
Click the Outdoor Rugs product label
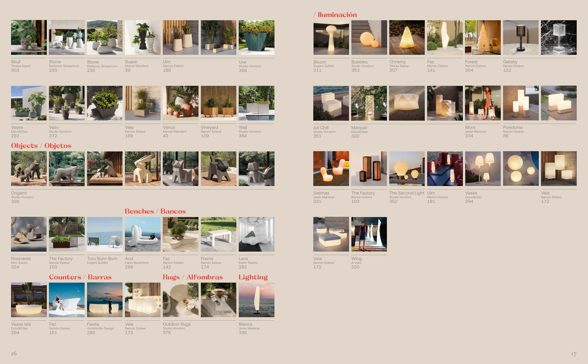coord(177,324)
